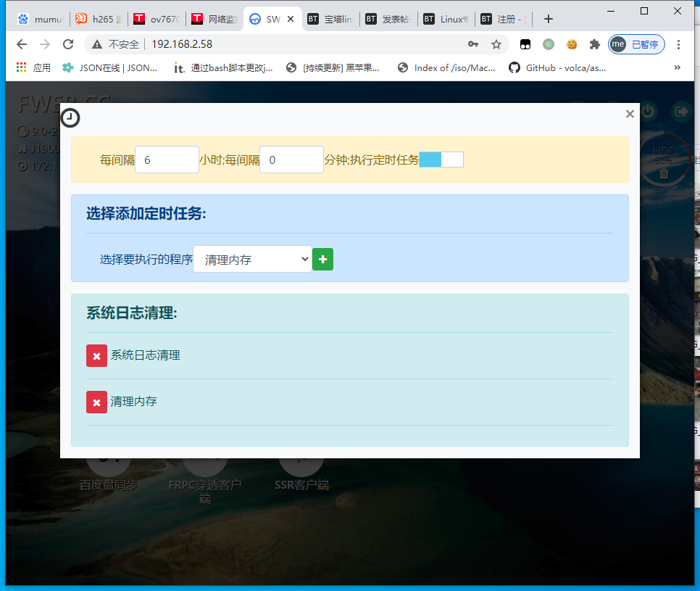Click the minutes interval input field

click(291, 160)
